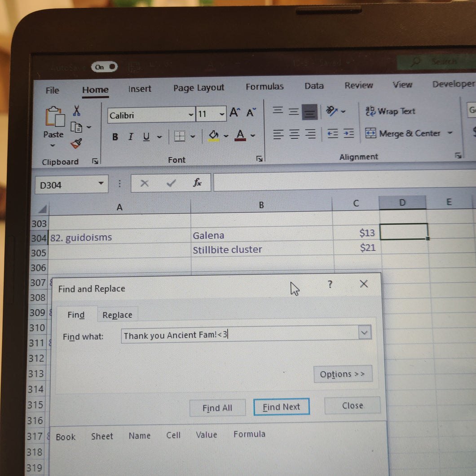This screenshot has width=476, height=476.
Task: Click the formula bar Cancel X icon
Action: tap(145, 183)
